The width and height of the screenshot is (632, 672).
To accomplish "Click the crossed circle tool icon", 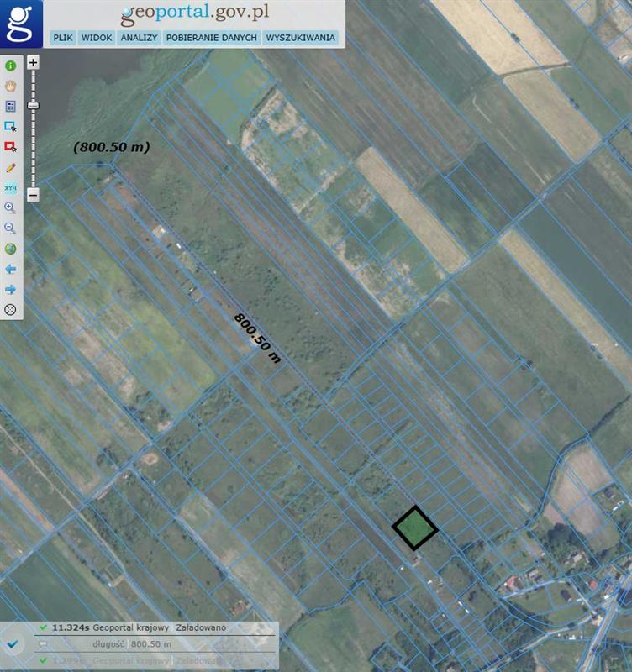I will 11,309.
